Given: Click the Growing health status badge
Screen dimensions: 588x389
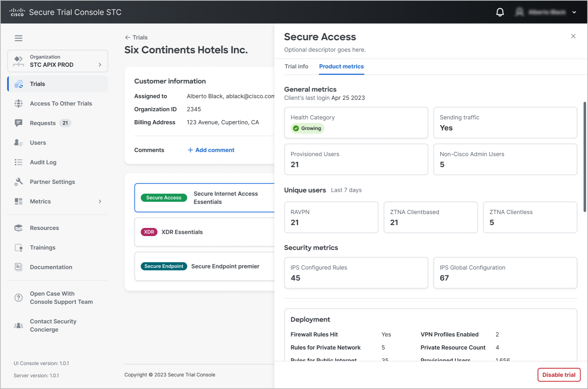Looking at the screenshot, I should (307, 128).
